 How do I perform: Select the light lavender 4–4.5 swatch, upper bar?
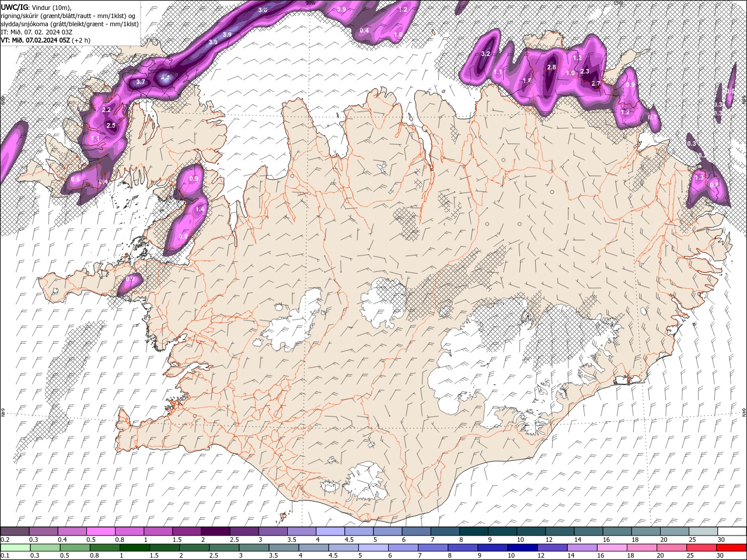[331, 531]
